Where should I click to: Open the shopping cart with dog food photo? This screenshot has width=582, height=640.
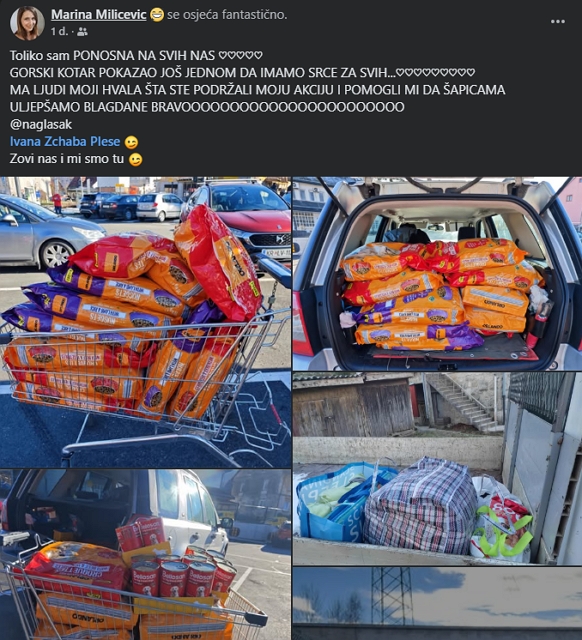[145, 322]
